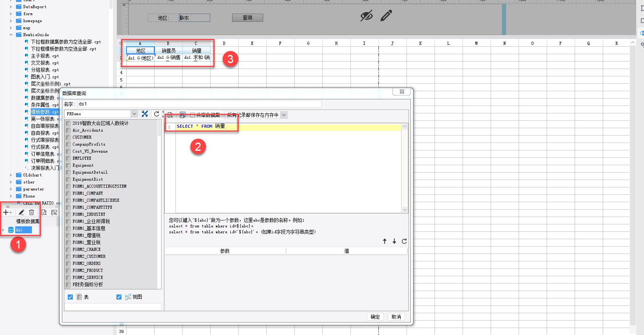
Task: Click the add dataset plus icon
Action: 6,212
